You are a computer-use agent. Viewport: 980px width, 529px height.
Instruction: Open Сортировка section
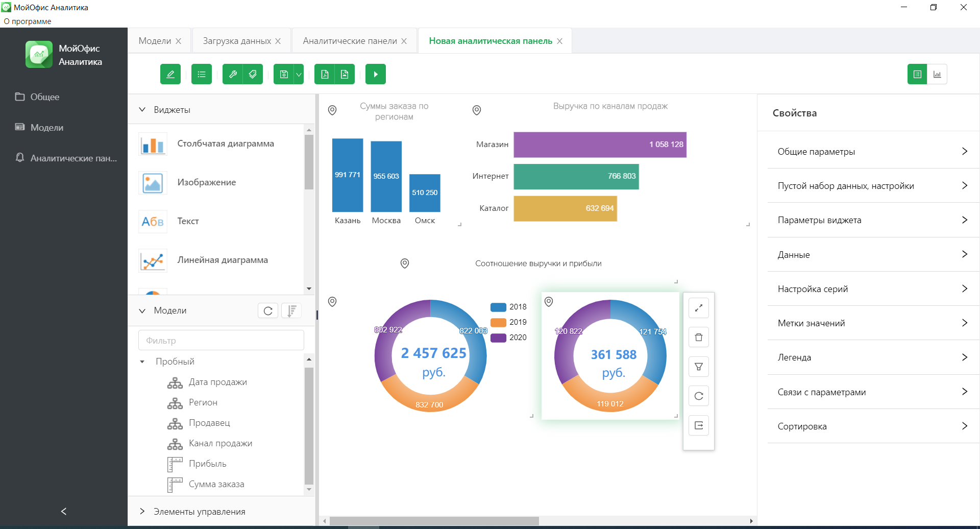873,426
